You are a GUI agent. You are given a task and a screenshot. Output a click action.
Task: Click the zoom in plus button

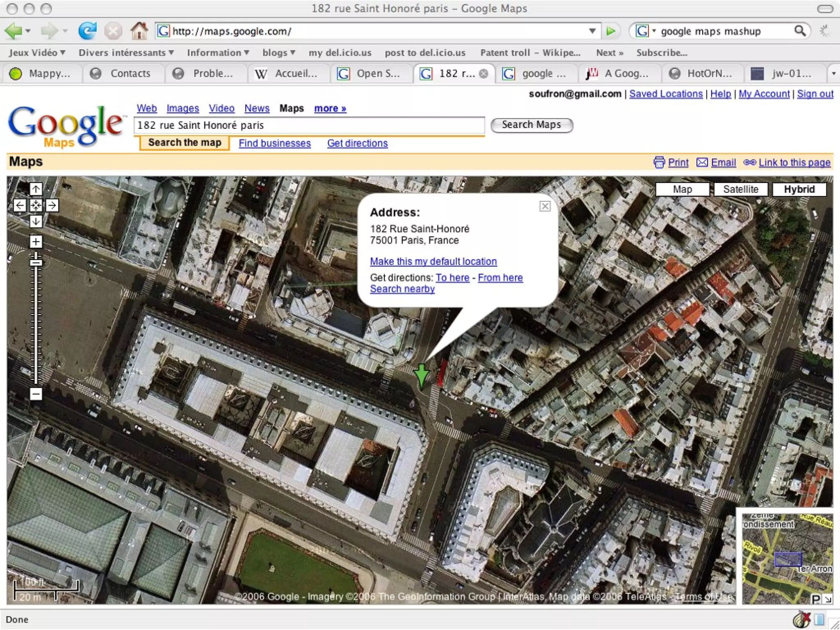[36, 242]
